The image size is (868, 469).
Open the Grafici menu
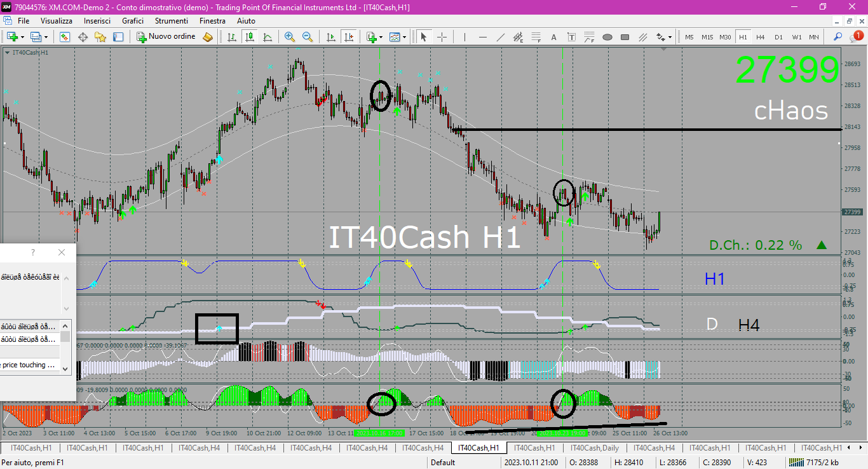[x=133, y=21]
